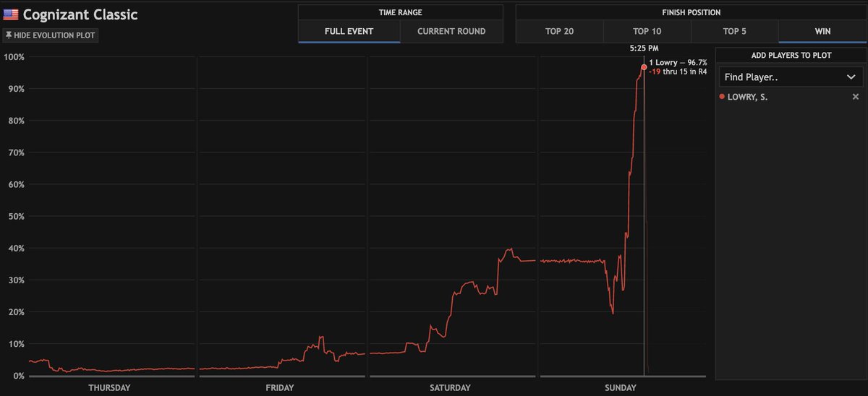Click the '-19 thru 15 in R4' text
Viewport: 868px width, 396px height.
tap(678, 72)
